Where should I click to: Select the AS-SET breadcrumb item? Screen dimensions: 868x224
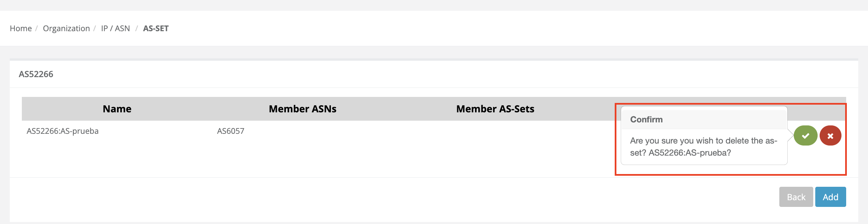click(x=156, y=29)
